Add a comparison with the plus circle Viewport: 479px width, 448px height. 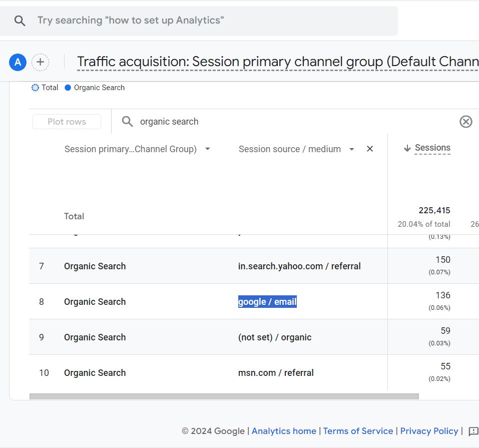[x=41, y=62]
